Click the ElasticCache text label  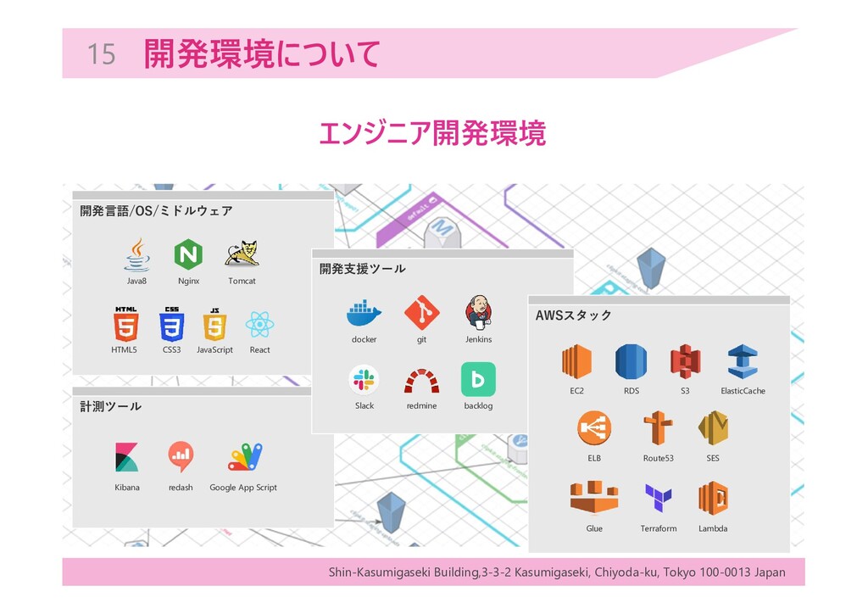pyautogui.click(x=743, y=391)
